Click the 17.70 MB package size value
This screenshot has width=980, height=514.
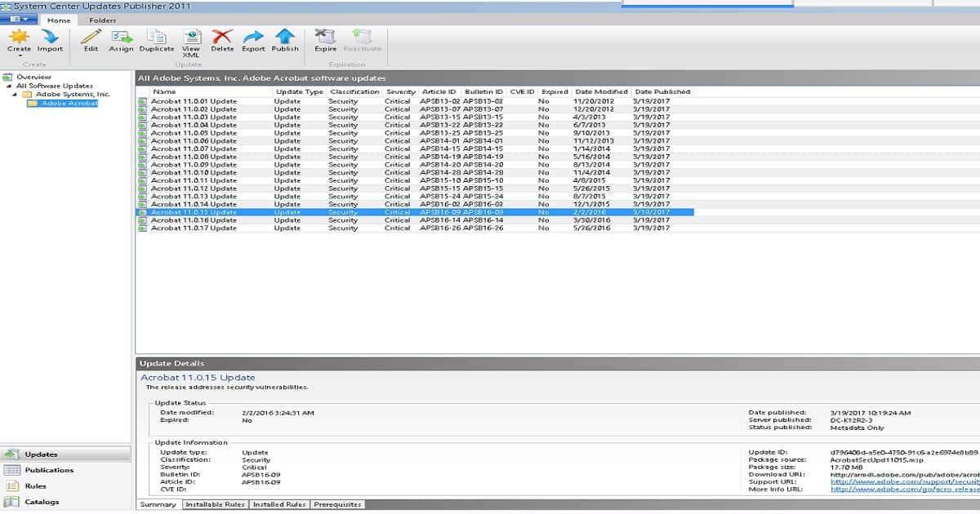pos(847,467)
